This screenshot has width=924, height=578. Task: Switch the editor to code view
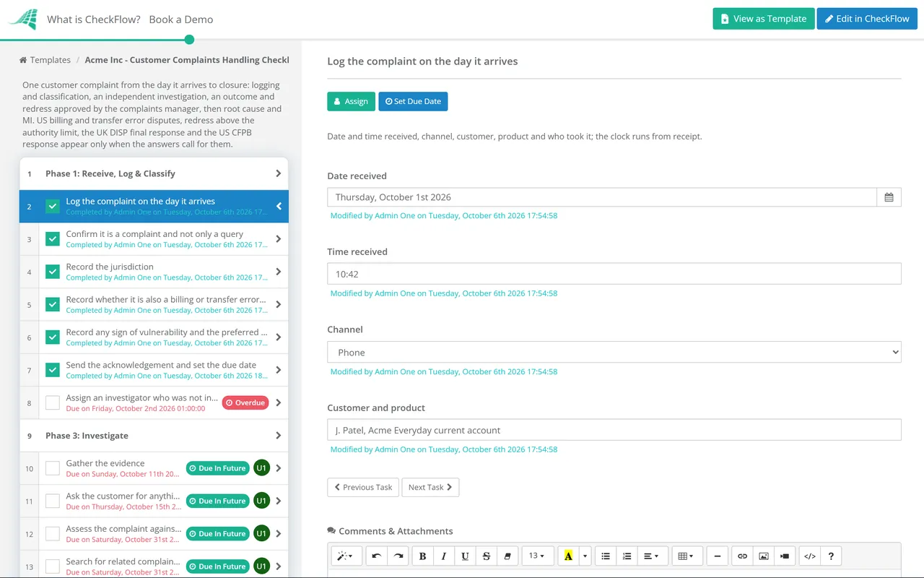pyautogui.click(x=810, y=556)
